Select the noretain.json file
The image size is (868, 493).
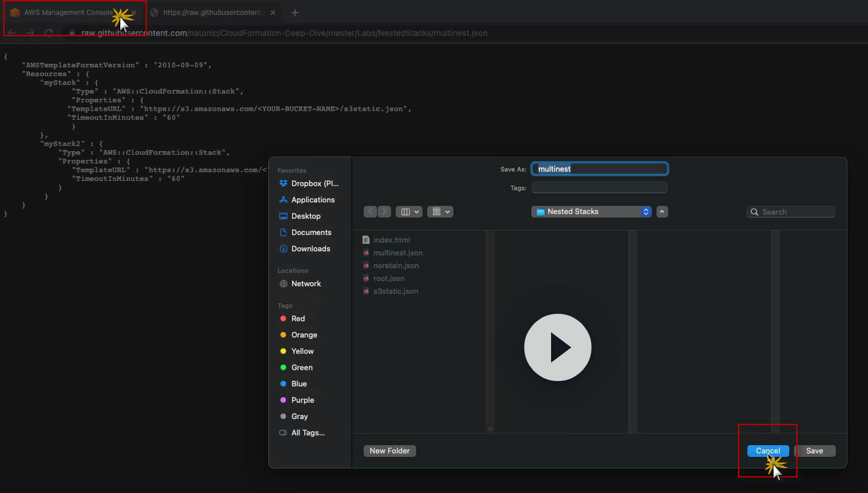coord(391,266)
